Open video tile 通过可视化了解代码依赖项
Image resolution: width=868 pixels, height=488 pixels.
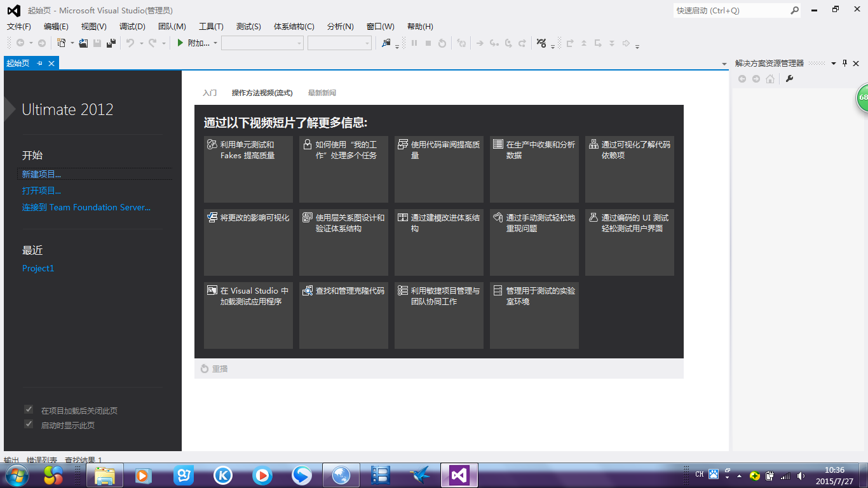pos(630,169)
